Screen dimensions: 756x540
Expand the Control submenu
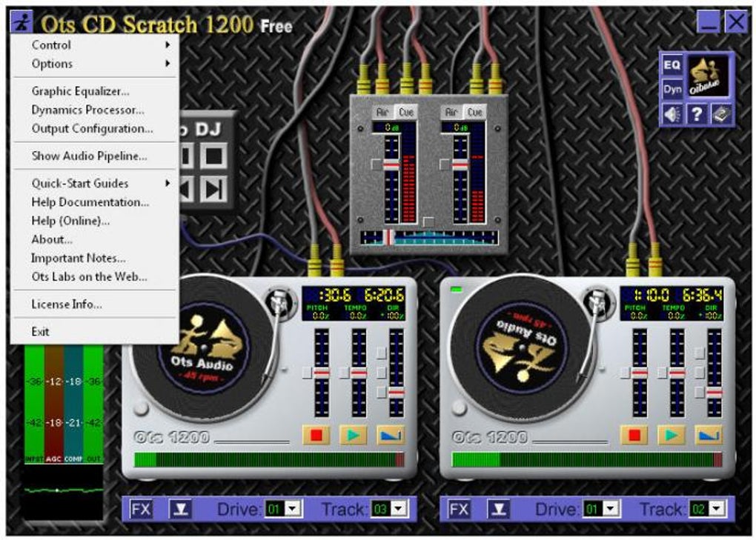(x=95, y=44)
